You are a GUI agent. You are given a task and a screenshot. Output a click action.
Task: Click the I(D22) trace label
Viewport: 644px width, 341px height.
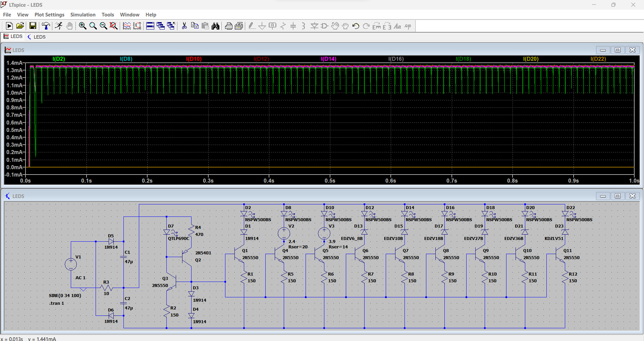coord(598,59)
